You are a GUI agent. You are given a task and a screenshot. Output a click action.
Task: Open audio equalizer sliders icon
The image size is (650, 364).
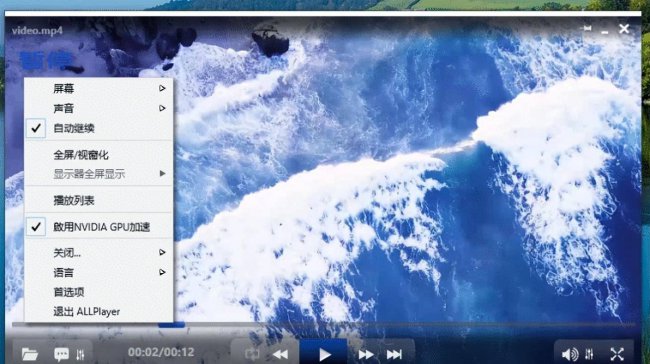coord(589,354)
